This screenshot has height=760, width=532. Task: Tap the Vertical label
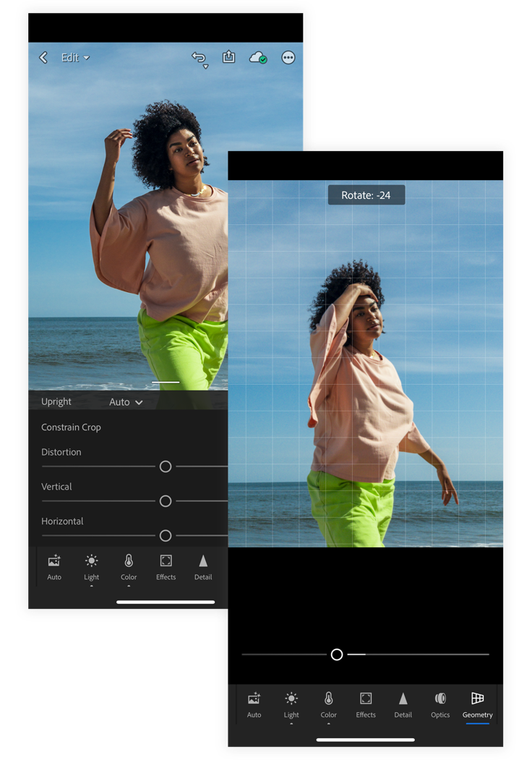(56, 487)
